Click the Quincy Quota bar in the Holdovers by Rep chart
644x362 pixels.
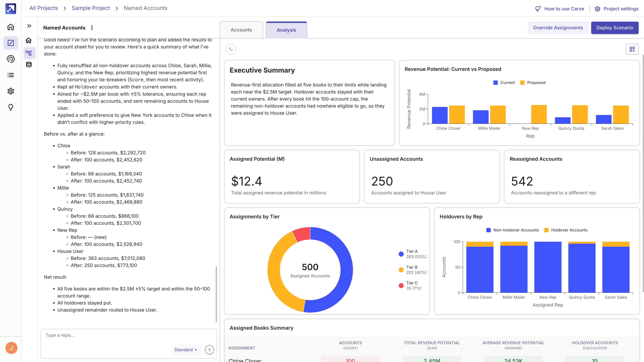[x=582, y=267]
